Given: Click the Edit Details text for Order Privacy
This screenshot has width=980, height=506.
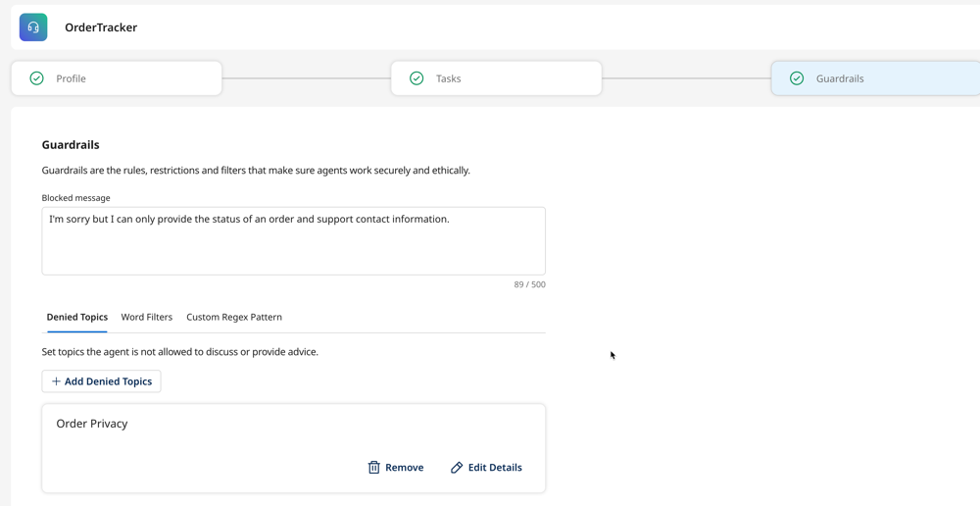Looking at the screenshot, I should [495, 468].
